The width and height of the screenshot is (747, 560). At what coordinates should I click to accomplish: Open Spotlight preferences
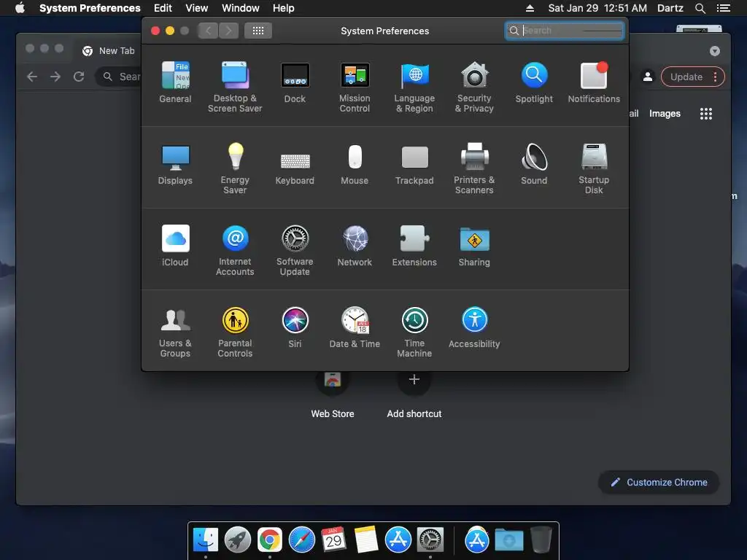pos(534,82)
